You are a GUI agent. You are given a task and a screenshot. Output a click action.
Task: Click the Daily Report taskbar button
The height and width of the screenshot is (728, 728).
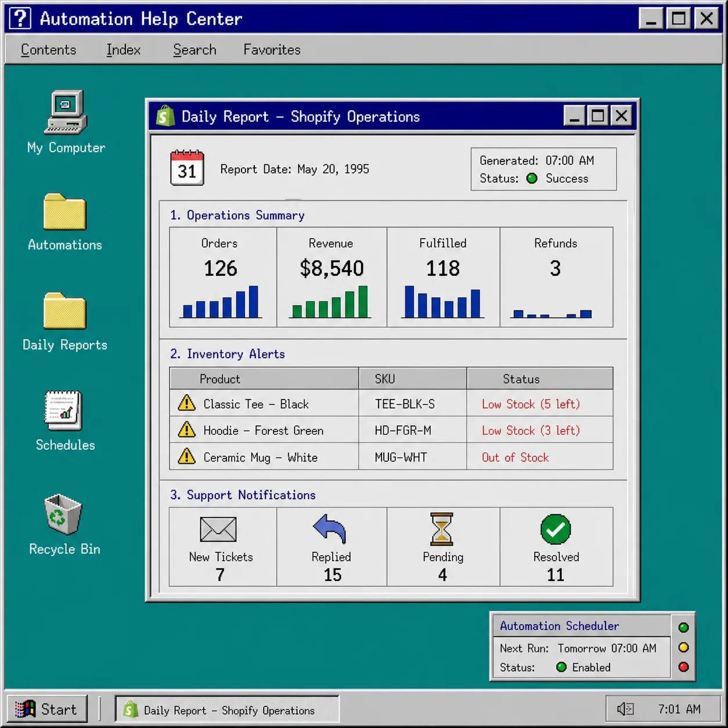(227, 709)
